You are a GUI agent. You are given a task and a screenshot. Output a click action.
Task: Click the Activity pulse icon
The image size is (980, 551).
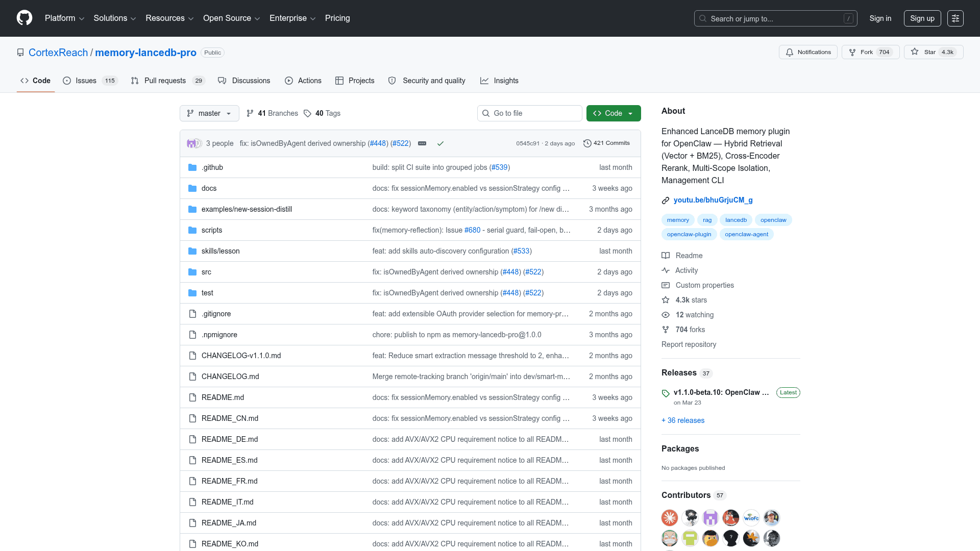[666, 270]
